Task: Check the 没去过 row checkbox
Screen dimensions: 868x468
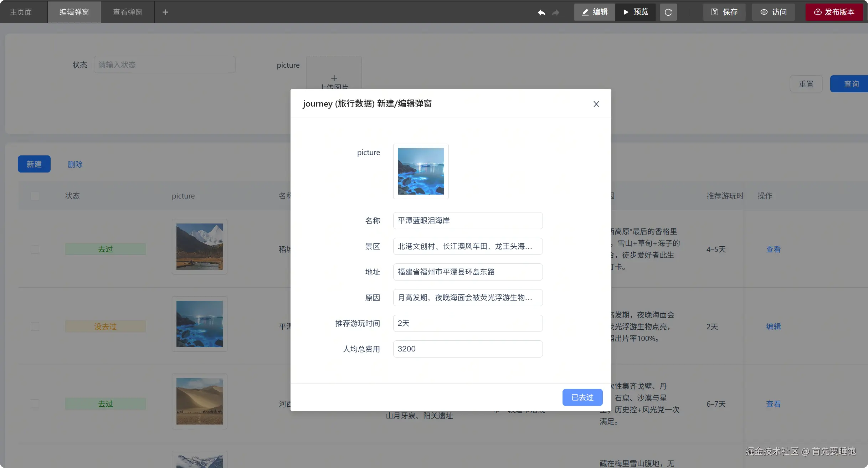Action: 35,326
